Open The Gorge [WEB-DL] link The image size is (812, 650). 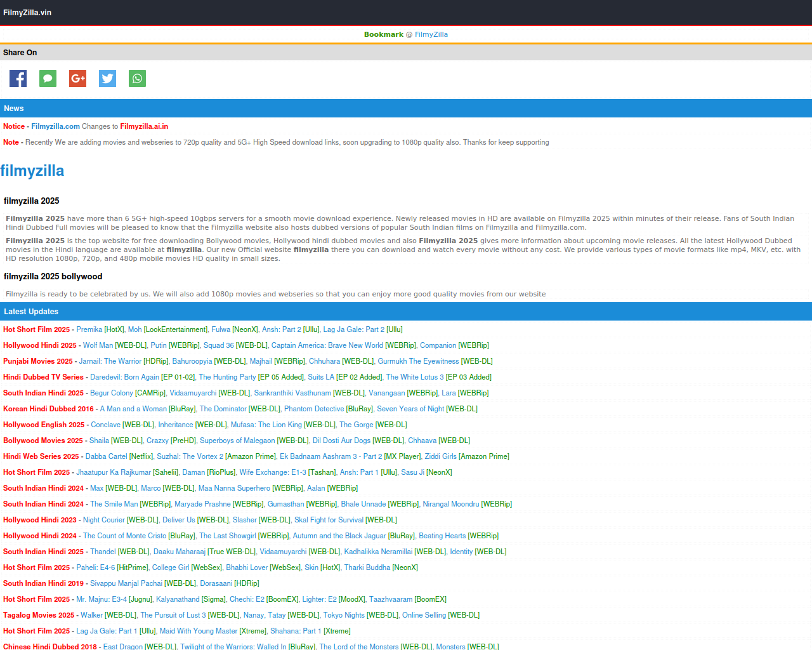tap(373, 425)
